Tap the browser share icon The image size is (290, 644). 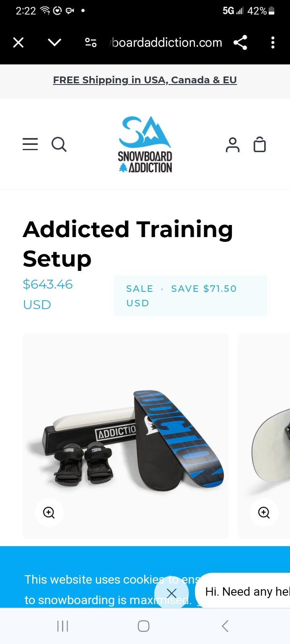coord(240,42)
